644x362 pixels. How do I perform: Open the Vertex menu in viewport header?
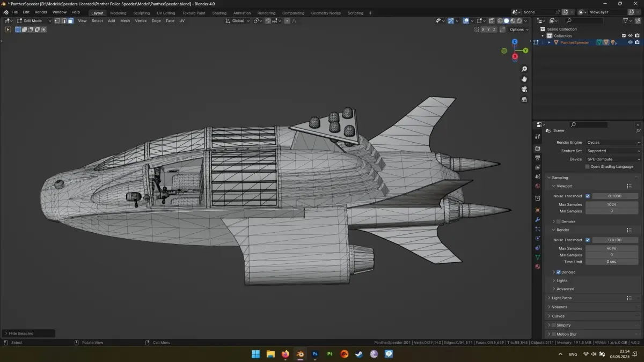click(141, 21)
